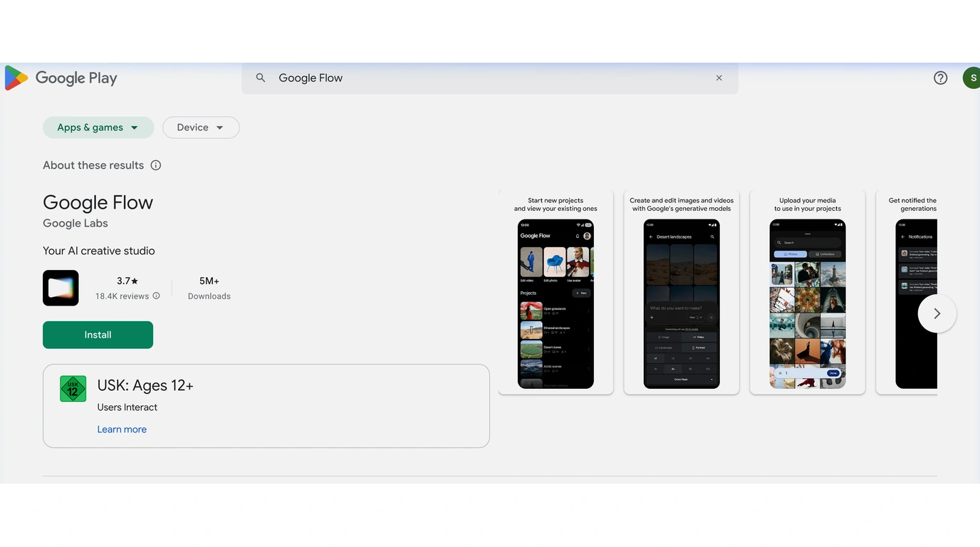The height and width of the screenshot is (547, 980).
Task: Click the Google Play logo
Action: click(x=61, y=78)
